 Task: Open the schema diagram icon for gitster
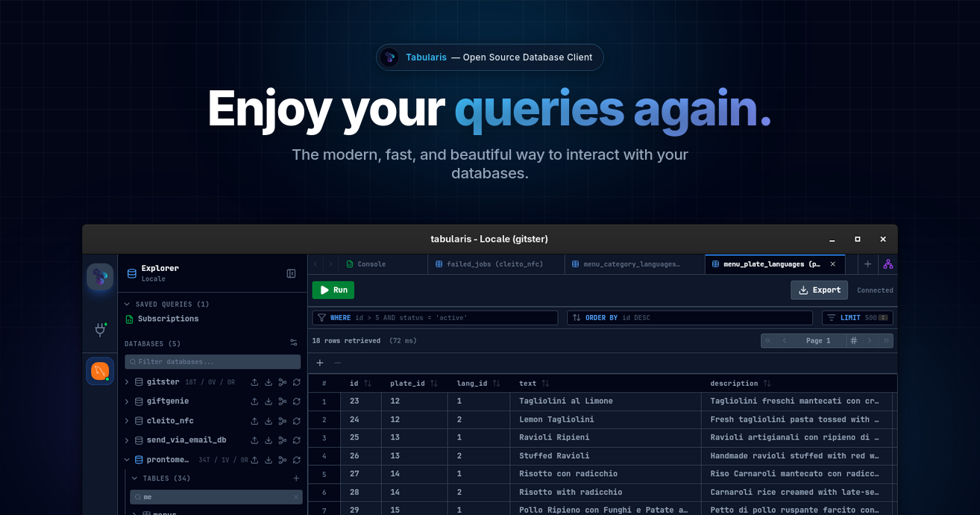(x=283, y=382)
